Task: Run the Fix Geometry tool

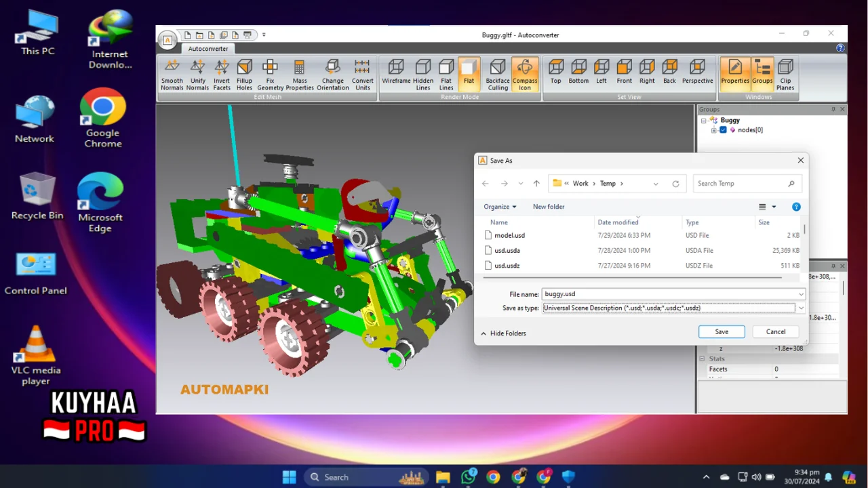Action: (270, 75)
